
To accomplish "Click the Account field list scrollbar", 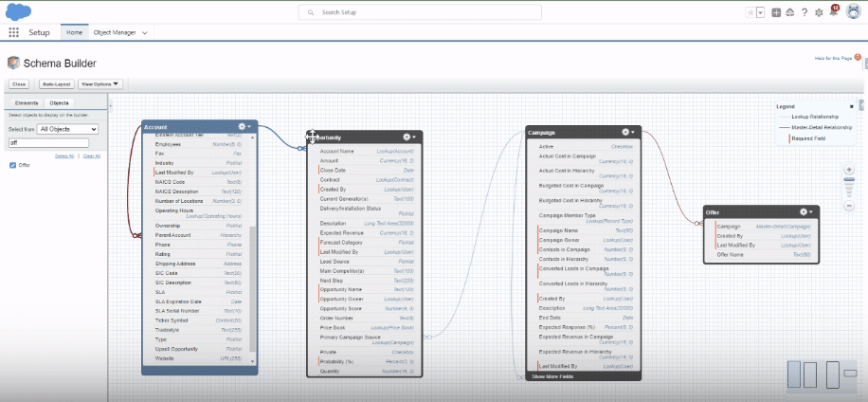I will coord(253,288).
